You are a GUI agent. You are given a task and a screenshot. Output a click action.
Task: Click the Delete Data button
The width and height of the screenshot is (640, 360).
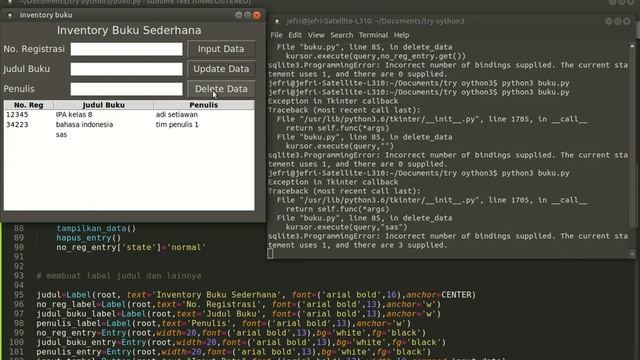(x=221, y=89)
